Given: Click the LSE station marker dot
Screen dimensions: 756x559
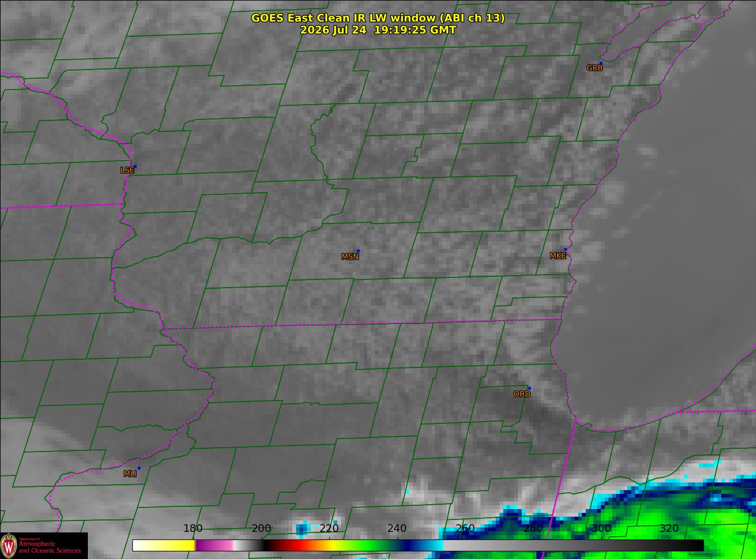Looking at the screenshot, I should click(x=135, y=166).
